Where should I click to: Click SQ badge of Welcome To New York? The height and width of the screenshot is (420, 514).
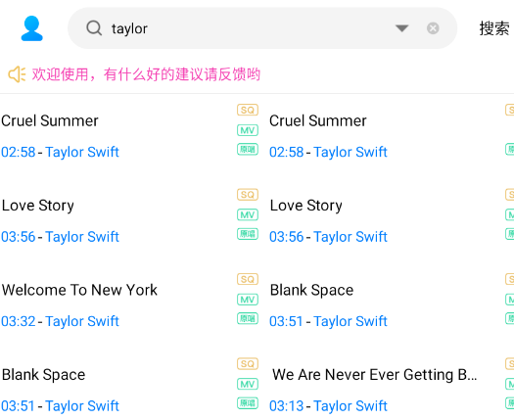(248, 279)
